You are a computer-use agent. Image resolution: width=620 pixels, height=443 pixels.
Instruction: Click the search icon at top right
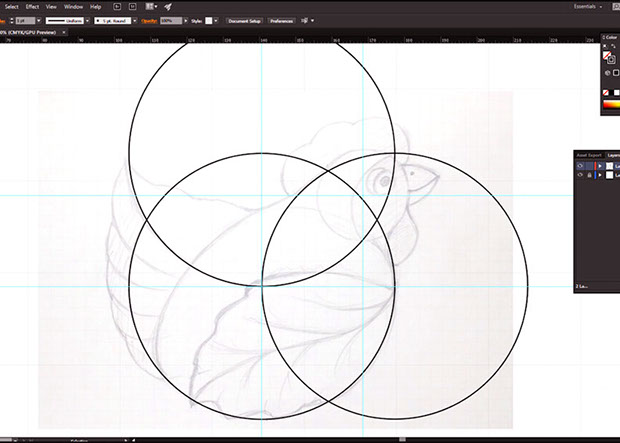[614, 6]
